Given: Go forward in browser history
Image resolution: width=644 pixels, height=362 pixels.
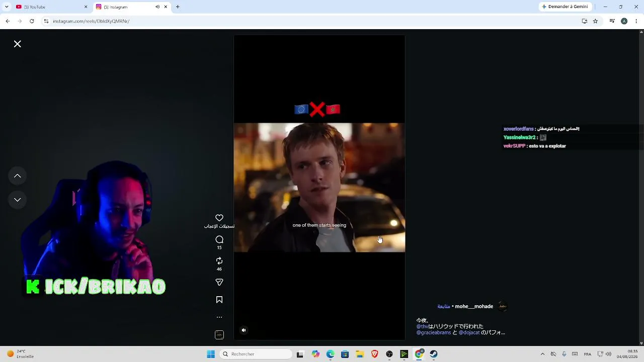Looking at the screenshot, I should [20, 21].
